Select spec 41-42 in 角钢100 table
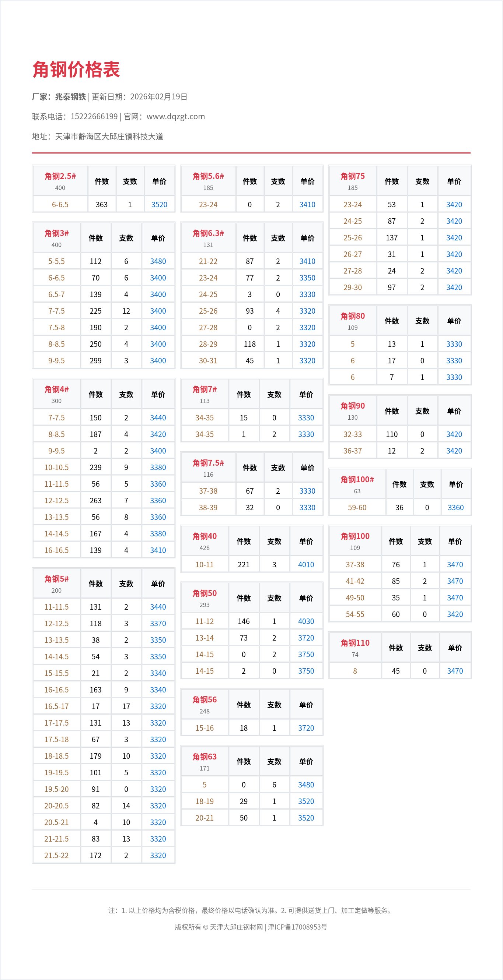The image size is (503, 980). coord(355,581)
